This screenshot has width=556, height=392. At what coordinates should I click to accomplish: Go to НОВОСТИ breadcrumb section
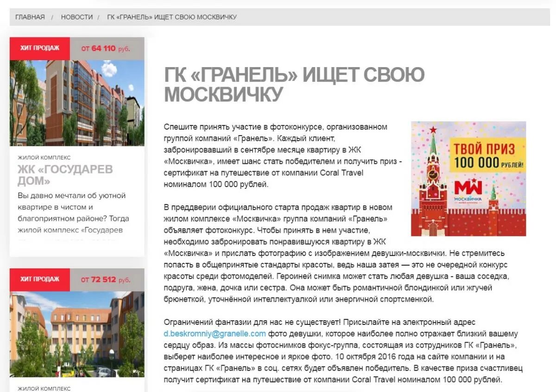click(77, 17)
